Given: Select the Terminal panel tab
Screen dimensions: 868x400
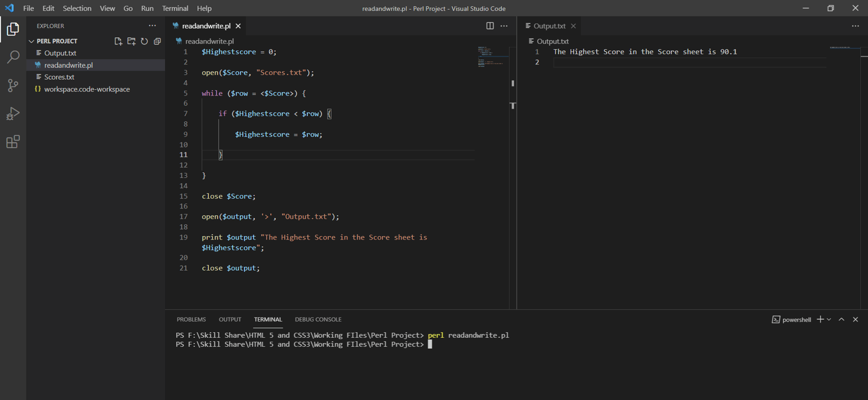Looking at the screenshot, I should point(268,319).
